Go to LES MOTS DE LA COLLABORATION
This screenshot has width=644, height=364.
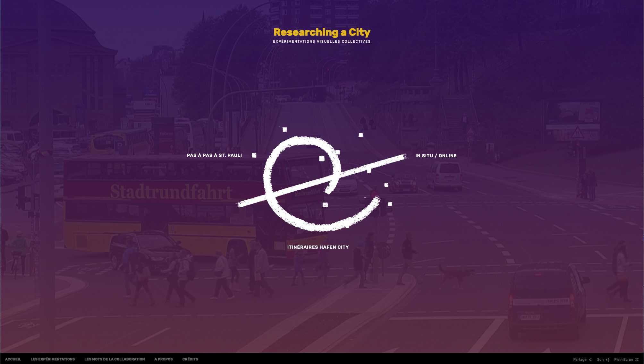click(x=114, y=359)
